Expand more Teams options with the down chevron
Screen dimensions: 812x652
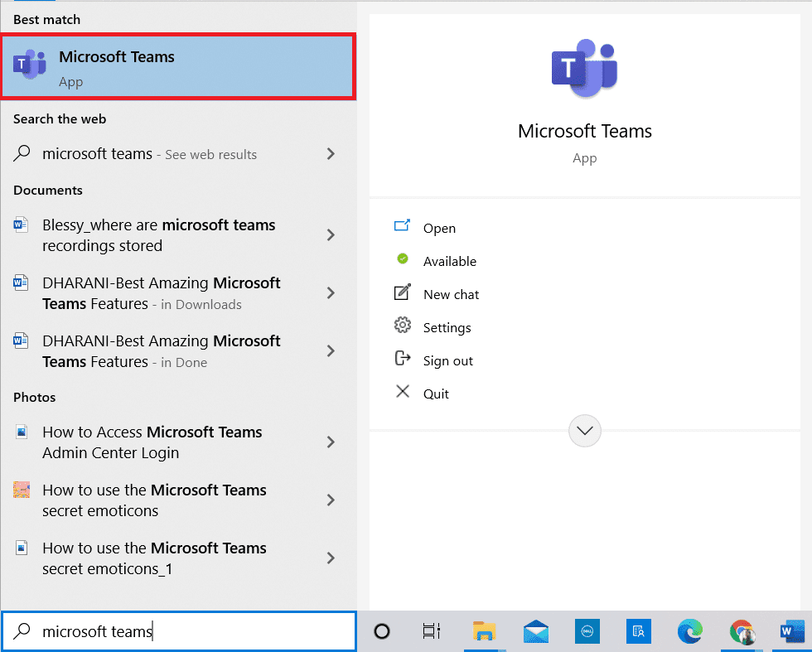[584, 431]
